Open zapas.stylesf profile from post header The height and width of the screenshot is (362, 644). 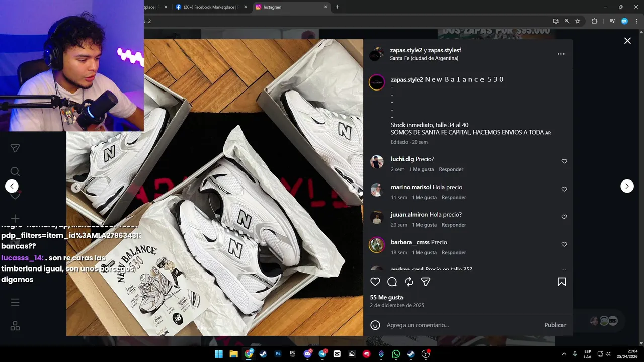444,50
